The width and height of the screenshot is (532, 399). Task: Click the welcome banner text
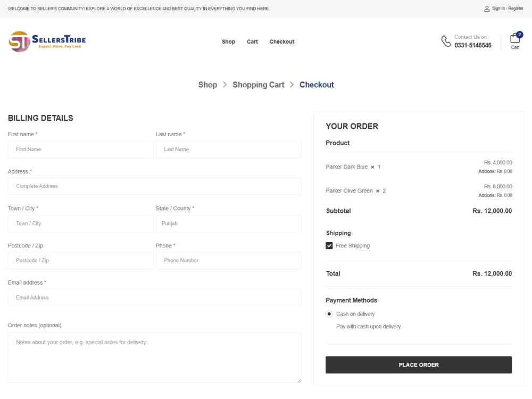(139, 9)
